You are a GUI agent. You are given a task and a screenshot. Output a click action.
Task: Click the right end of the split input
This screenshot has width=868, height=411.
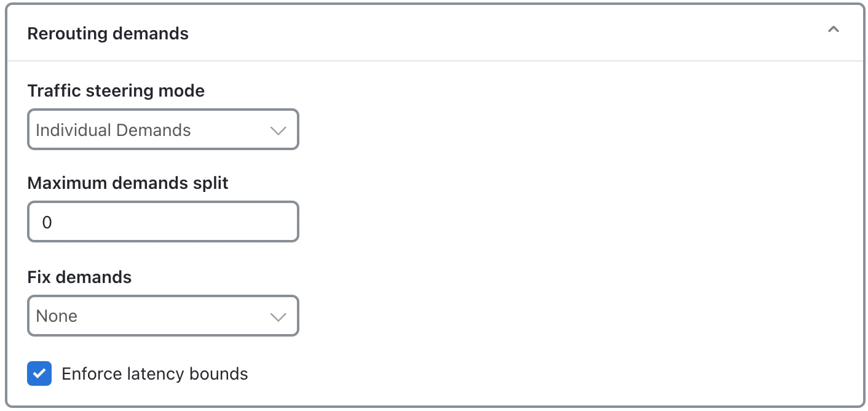pyautogui.click(x=283, y=222)
